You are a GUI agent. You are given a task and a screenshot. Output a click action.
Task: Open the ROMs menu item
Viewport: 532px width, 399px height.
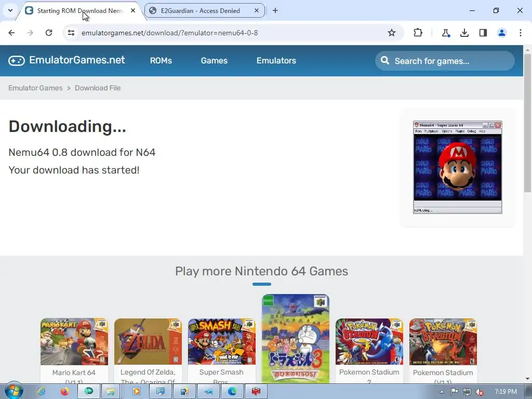pos(161,60)
